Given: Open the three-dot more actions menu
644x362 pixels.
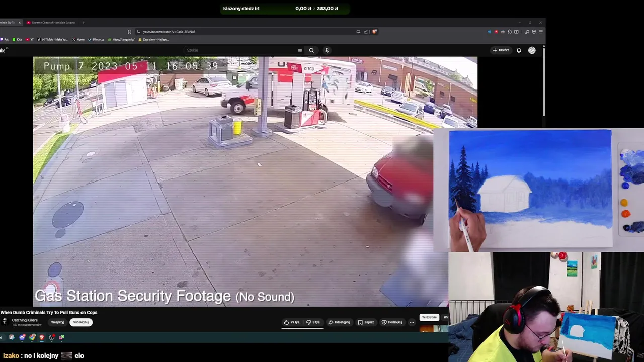Looking at the screenshot, I should pyautogui.click(x=412, y=322).
